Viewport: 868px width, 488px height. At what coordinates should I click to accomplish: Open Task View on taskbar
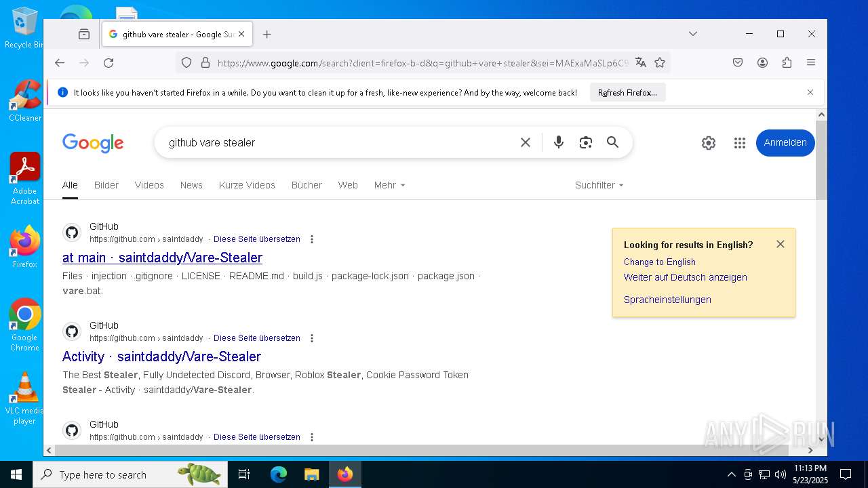244,474
